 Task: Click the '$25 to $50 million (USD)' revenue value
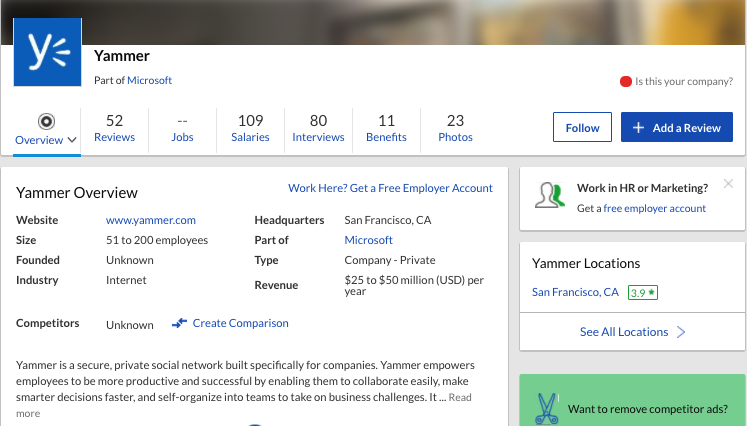pos(414,285)
